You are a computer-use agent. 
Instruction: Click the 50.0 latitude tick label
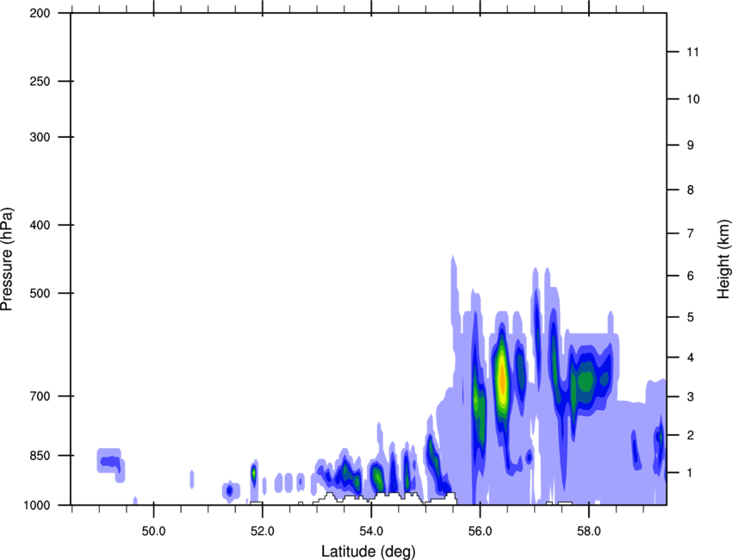[x=153, y=532]
